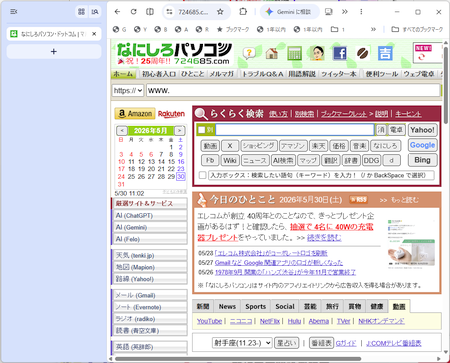Click the AI検索 button

tap(283, 160)
